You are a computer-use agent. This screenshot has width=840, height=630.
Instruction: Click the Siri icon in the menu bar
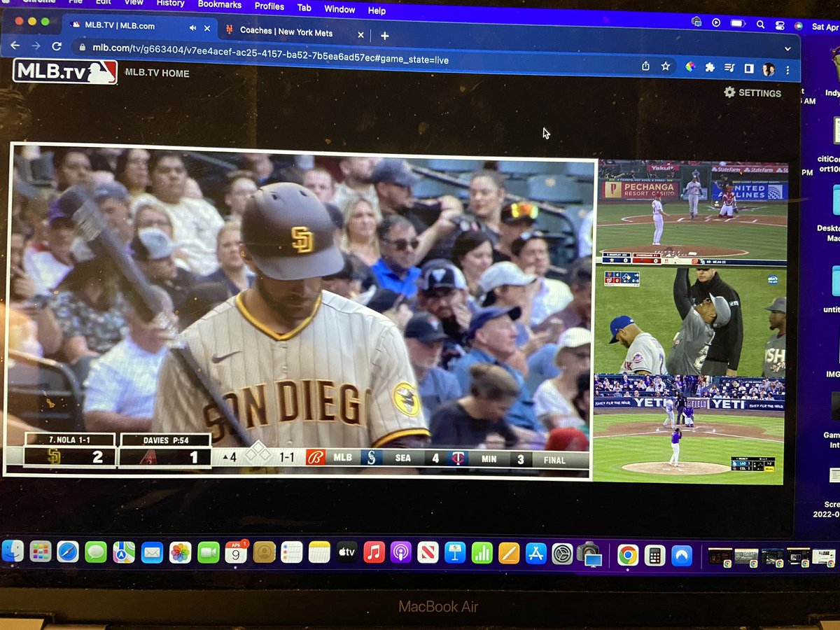point(799,26)
